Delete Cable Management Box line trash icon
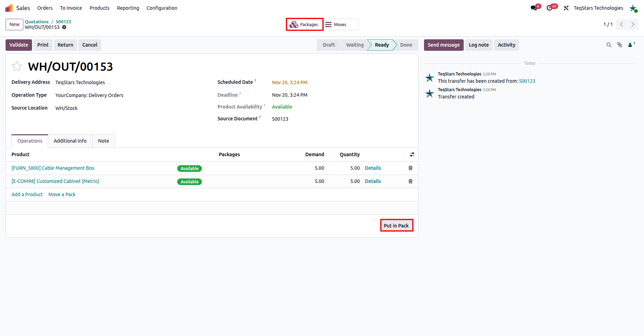The width and height of the screenshot is (644, 336). pyautogui.click(x=410, y=168)
